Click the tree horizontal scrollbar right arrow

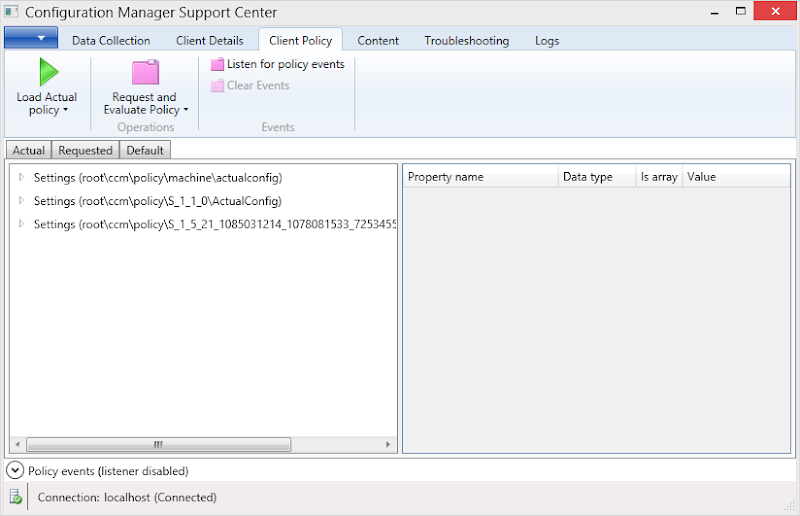388,445
